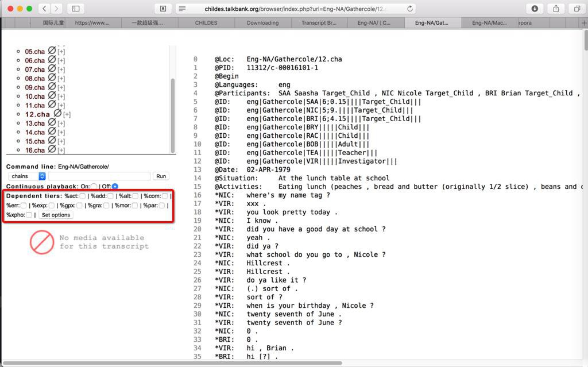The image size is (588, 367).
Task: Click the null-set icon next to 14.cha
Action: (52, 132)
